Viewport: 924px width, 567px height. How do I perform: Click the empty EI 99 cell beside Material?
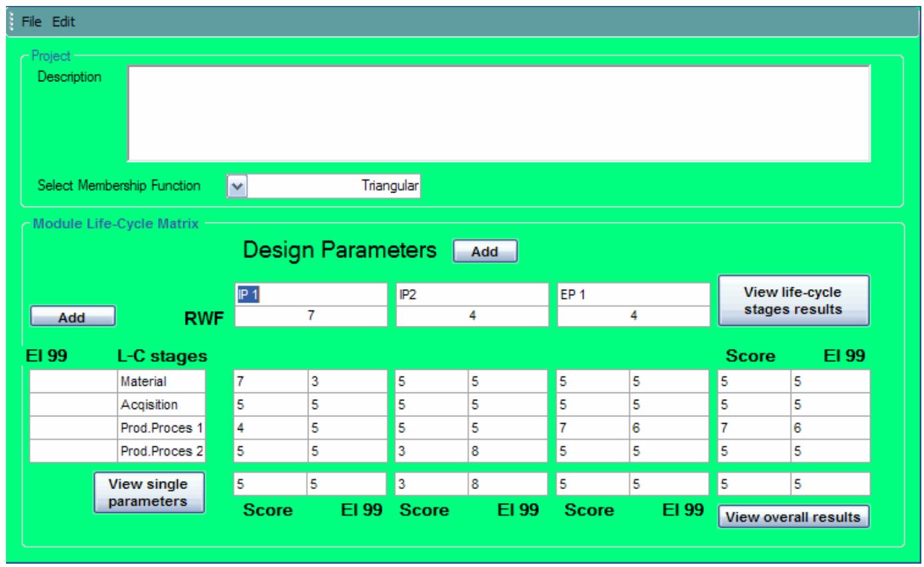(x=73, y=383)
